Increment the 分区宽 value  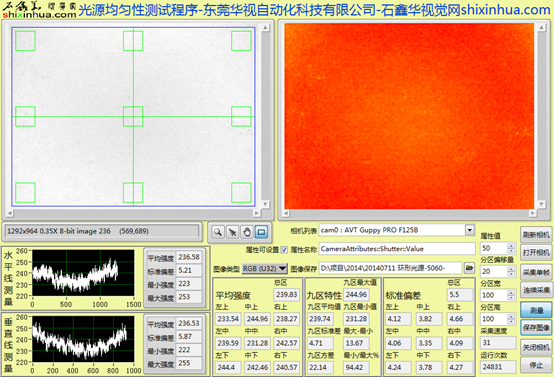pyautogui.click(x=511, y=293)
